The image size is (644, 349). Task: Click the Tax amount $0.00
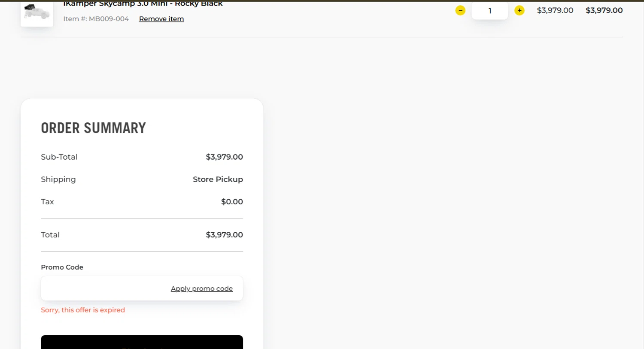(232, 202)
